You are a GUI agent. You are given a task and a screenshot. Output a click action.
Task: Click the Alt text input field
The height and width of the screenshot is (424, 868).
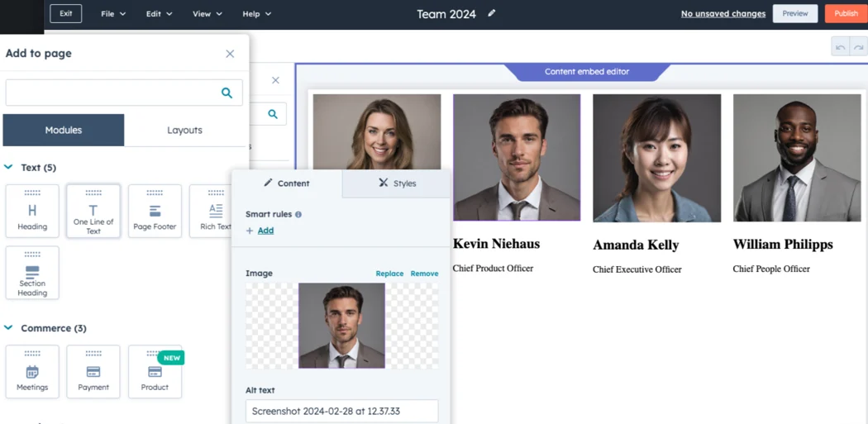(x=342, y=412)
